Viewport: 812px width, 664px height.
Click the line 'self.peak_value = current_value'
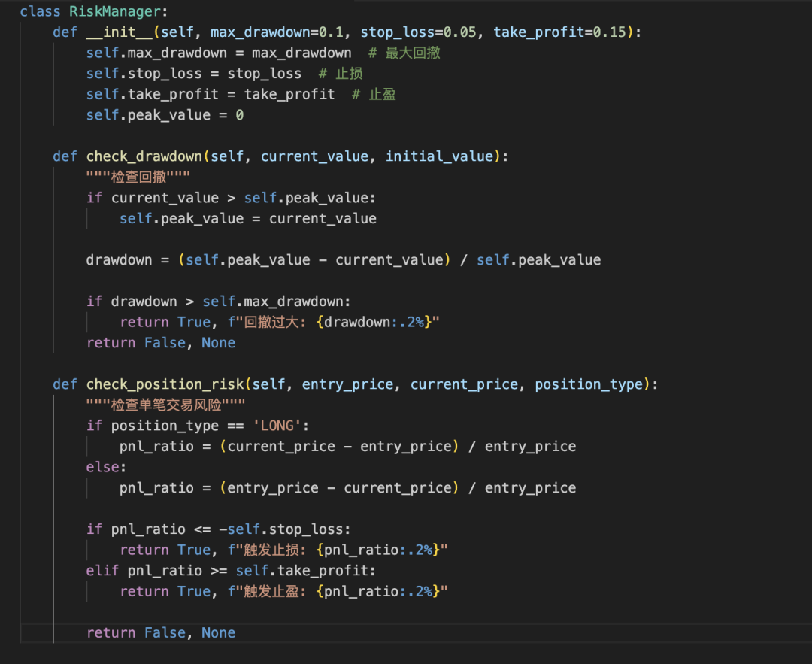[x=248, y=219]
